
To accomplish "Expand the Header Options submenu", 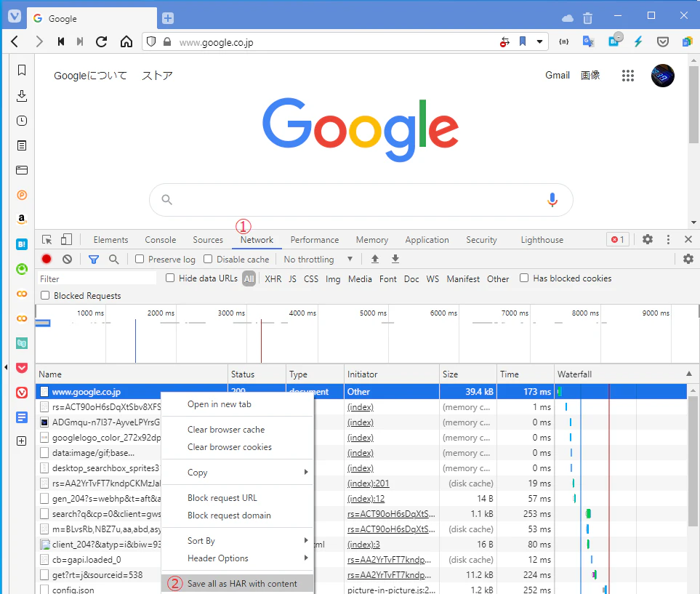I will click(237, 558).
